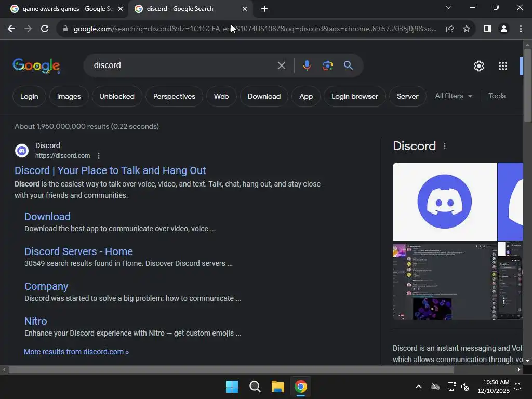
Task: Click the vertical page scrollbar thumb
Action: (527, 85)
